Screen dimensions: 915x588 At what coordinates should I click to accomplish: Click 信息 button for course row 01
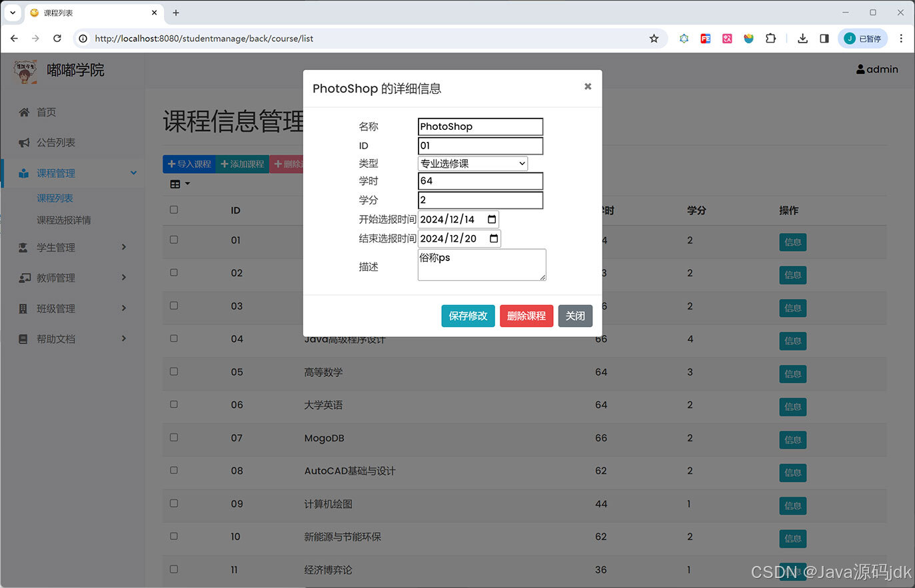click(x=793, y=242)
